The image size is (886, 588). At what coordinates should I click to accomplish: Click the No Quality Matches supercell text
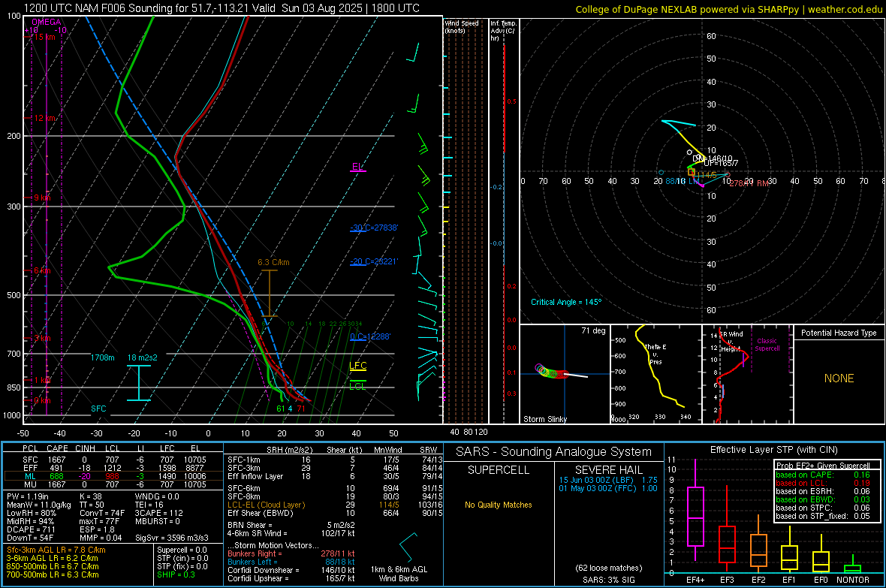(x=499, y=505)
